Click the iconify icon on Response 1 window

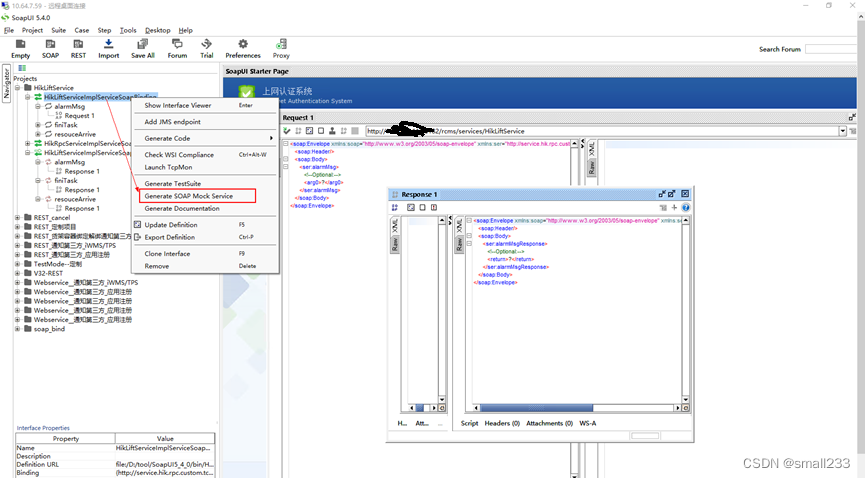click(662, 194)
